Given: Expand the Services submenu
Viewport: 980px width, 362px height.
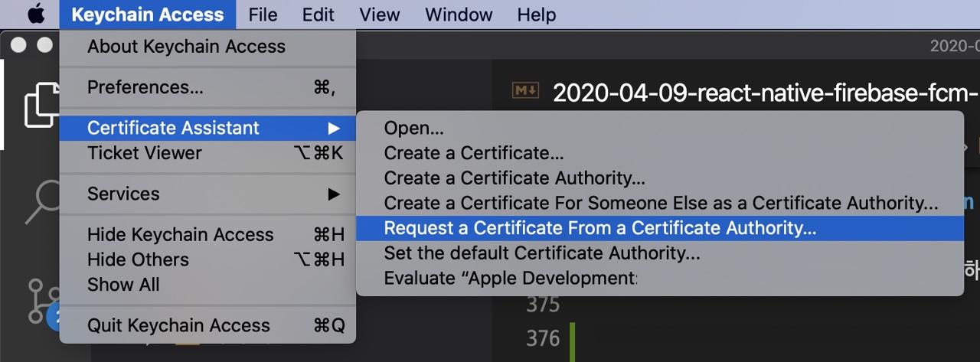Looking at the screenshot, I should click(x=207, y=194).
